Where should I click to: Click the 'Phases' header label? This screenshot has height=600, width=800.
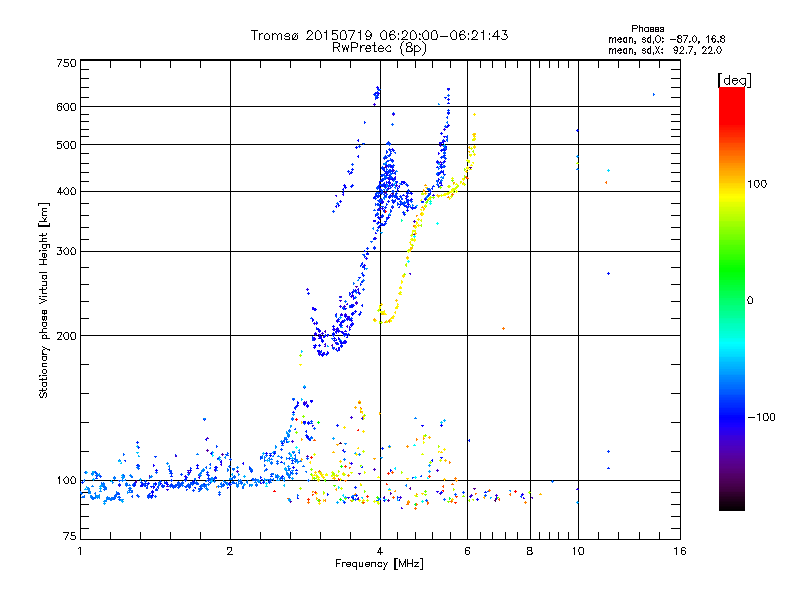coord(647,29)
